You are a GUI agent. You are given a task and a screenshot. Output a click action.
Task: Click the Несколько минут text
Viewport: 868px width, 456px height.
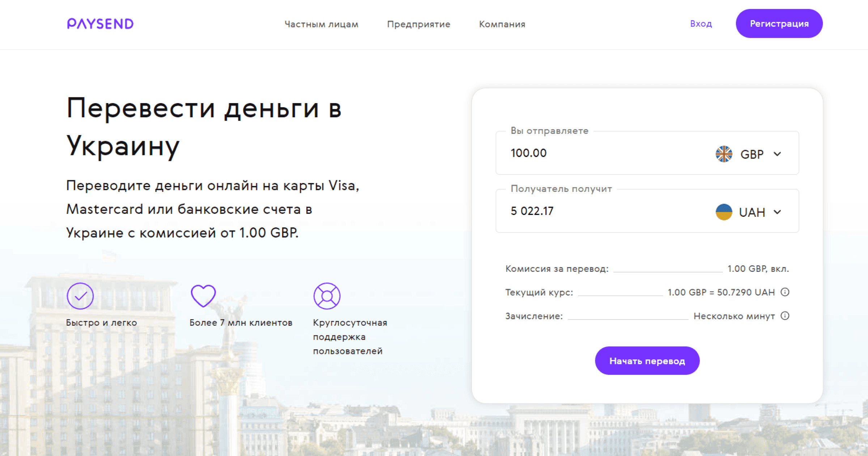click(x=734, y=316)
